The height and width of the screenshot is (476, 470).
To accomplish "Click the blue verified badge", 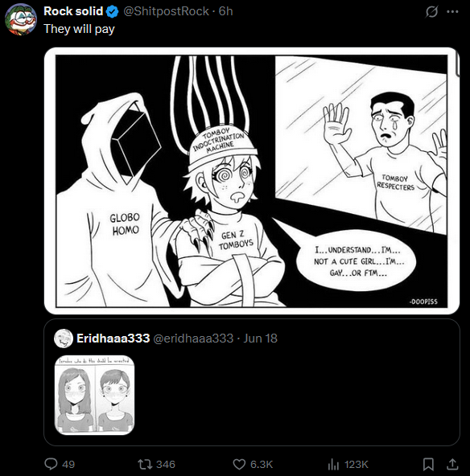I will coord(113,11).
